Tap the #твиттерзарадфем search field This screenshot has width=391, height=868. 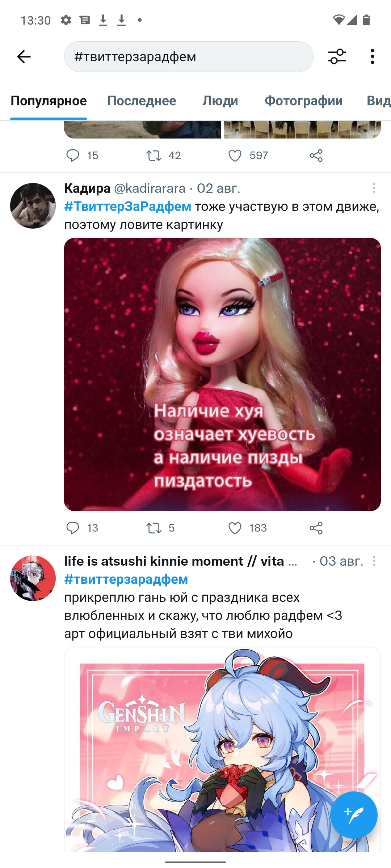[x=189, y=57]
